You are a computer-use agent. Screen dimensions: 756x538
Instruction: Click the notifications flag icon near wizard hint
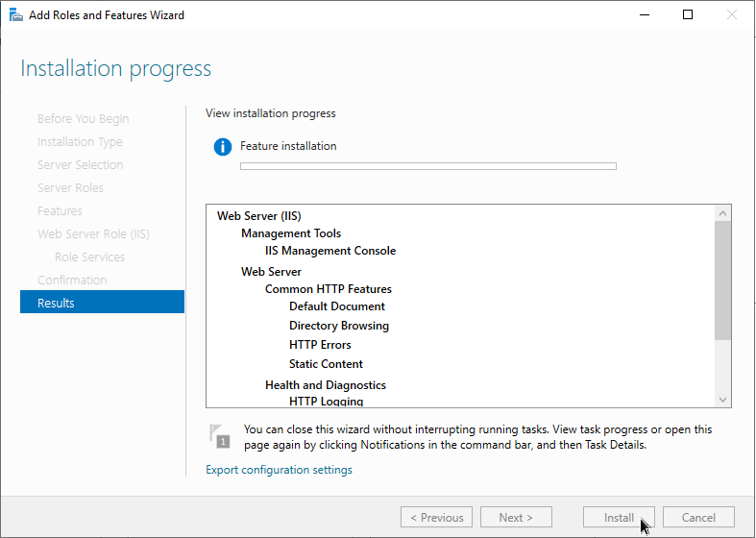coord(219,436)
